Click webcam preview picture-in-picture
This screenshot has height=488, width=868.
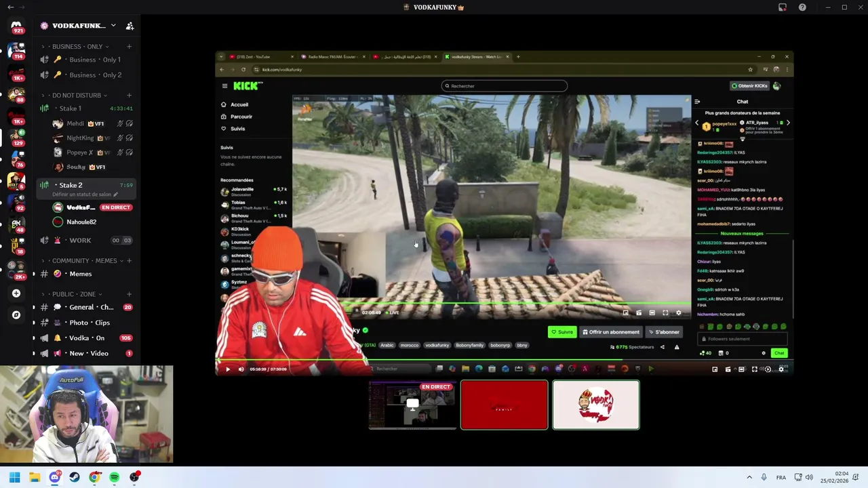click(87, 414)
